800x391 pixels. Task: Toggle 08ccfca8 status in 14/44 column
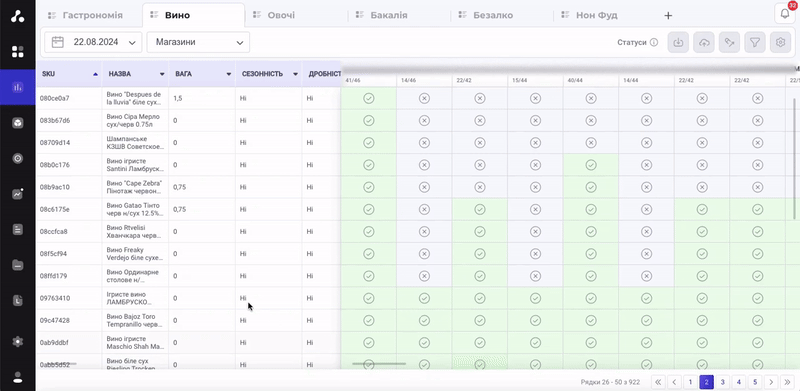pos(646,231)
